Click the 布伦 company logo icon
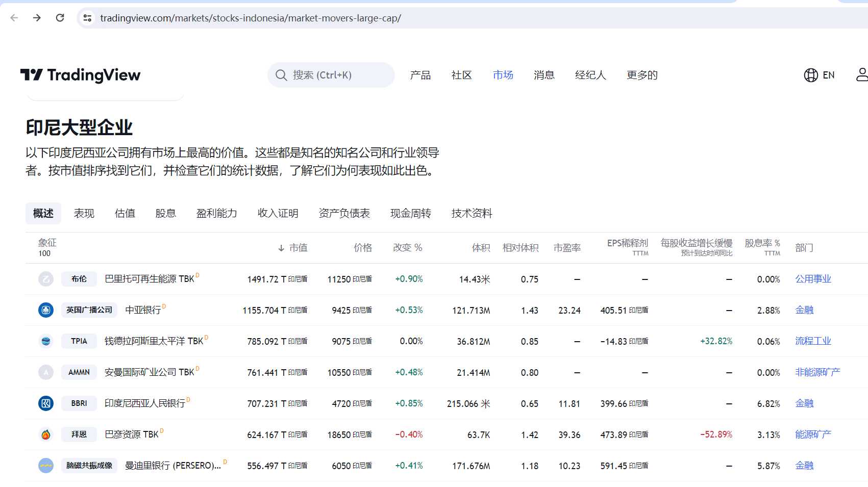This screenshot has height=487, width=868. click(x=46, y=279)
